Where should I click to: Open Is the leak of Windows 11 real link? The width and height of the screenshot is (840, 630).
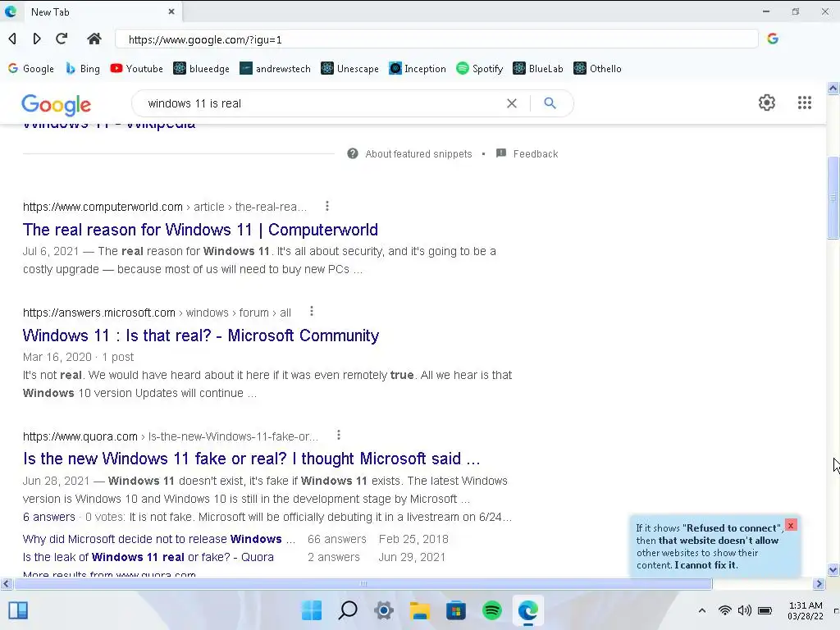148,557
